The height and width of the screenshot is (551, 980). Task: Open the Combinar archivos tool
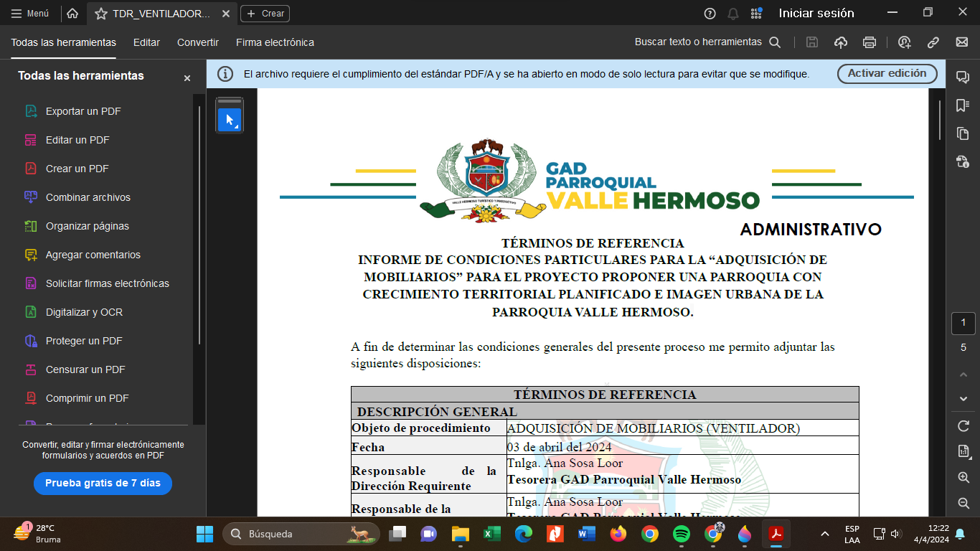pyautogui.click(x=88, y=197)
